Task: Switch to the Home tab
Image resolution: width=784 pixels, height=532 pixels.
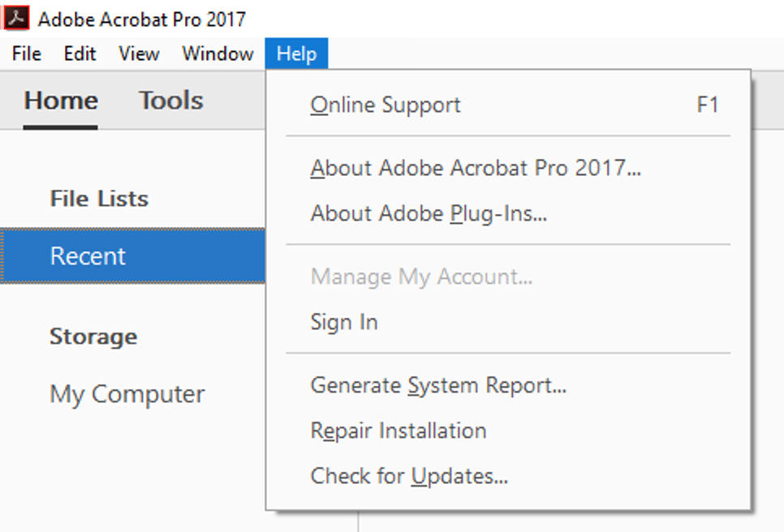Action: pos(61,100)
